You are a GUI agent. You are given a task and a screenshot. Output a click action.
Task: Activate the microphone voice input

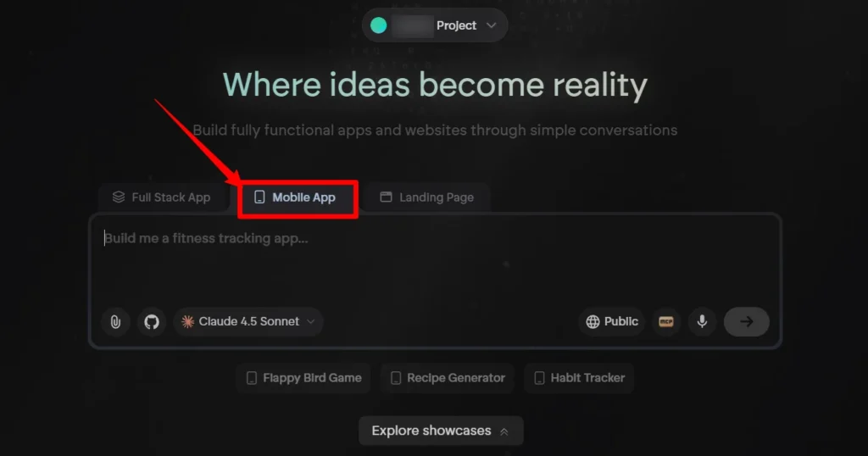(702, 321)
